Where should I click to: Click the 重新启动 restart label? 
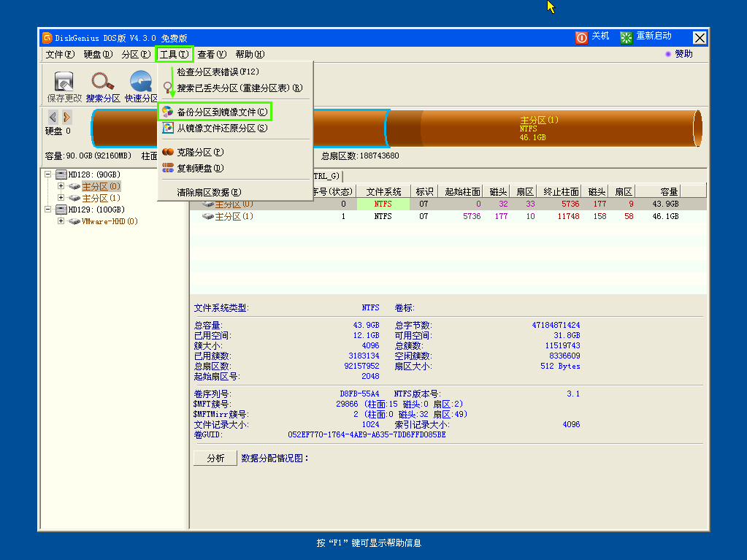coord(654,37)
